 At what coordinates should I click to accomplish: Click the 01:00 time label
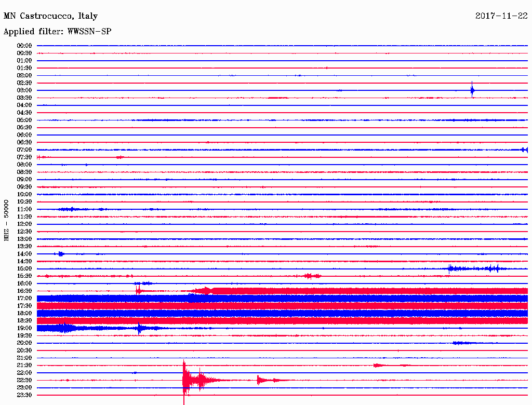[x=24, y=60]
